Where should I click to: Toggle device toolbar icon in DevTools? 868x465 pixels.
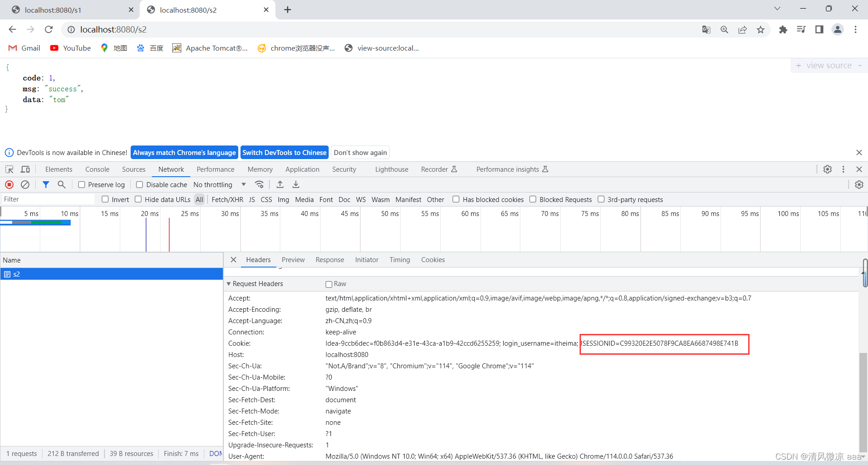[25, 169]
